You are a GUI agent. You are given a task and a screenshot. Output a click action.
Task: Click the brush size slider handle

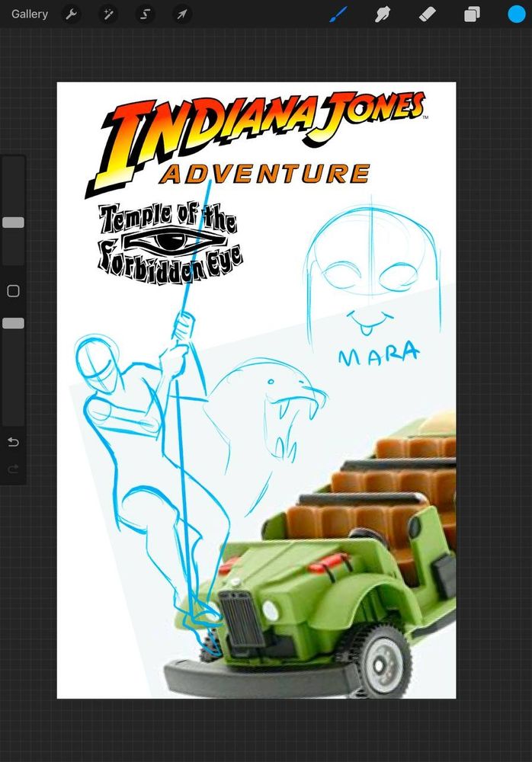[13, 223]
